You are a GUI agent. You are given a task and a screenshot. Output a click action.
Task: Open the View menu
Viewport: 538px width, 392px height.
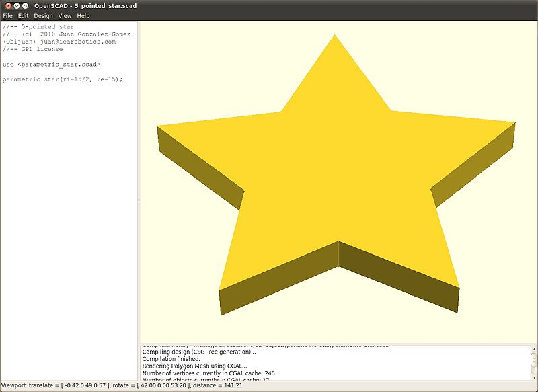point(65,15)
